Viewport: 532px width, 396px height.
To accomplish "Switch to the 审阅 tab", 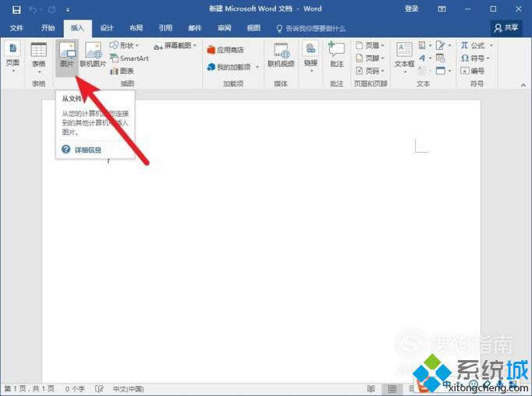I will coord(225,28).
